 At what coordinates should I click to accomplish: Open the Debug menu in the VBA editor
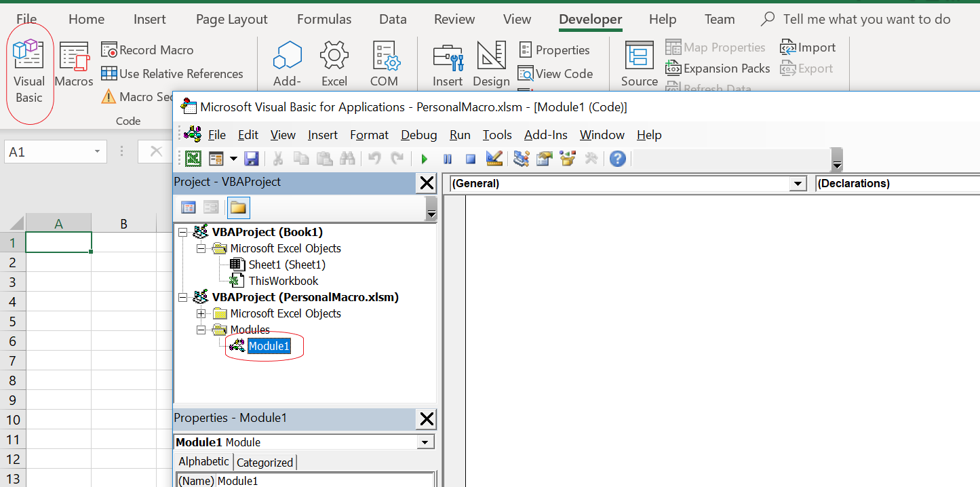[x=418, y=134]
